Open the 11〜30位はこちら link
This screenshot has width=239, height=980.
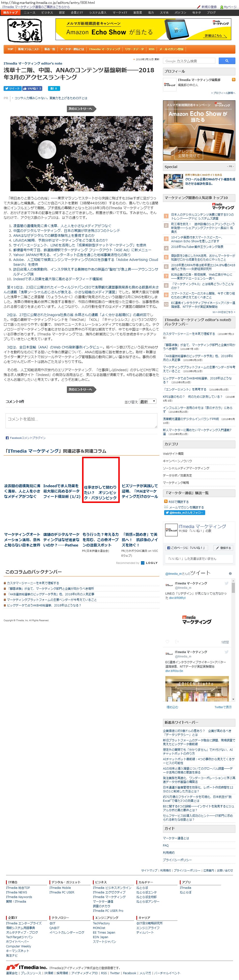[224, 312]
